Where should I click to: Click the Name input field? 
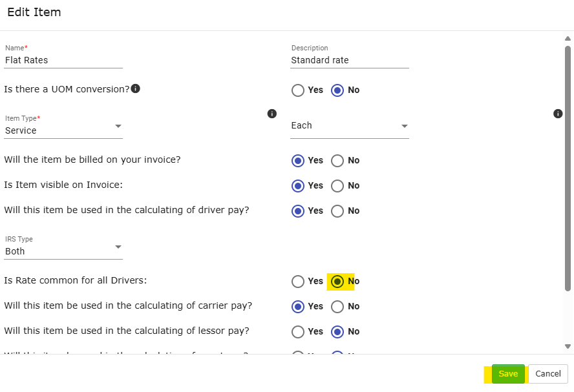(63, 61)
